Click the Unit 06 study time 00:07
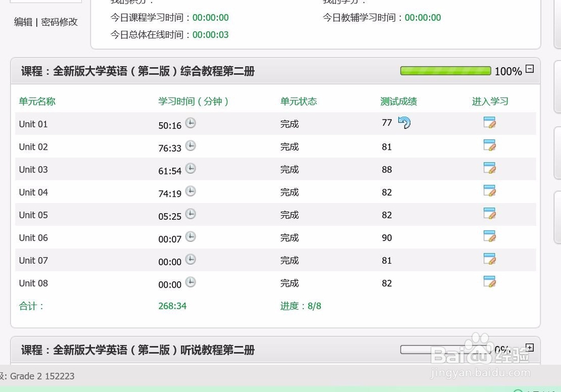 click(x=170, y=239)
